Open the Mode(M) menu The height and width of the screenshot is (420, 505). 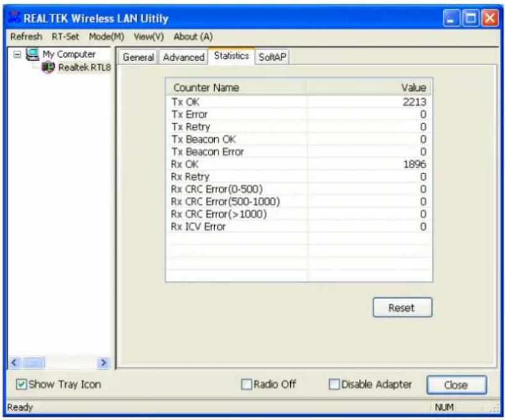click(107, 37)
